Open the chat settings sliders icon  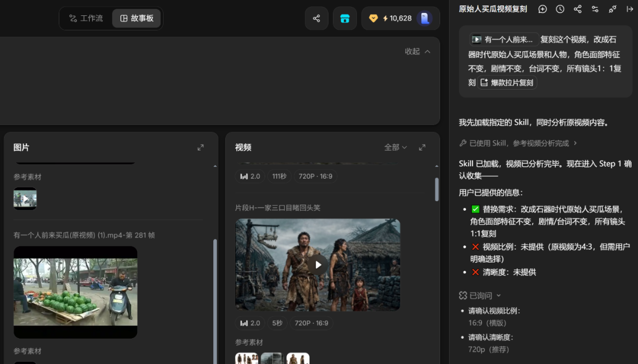(595, 9)
